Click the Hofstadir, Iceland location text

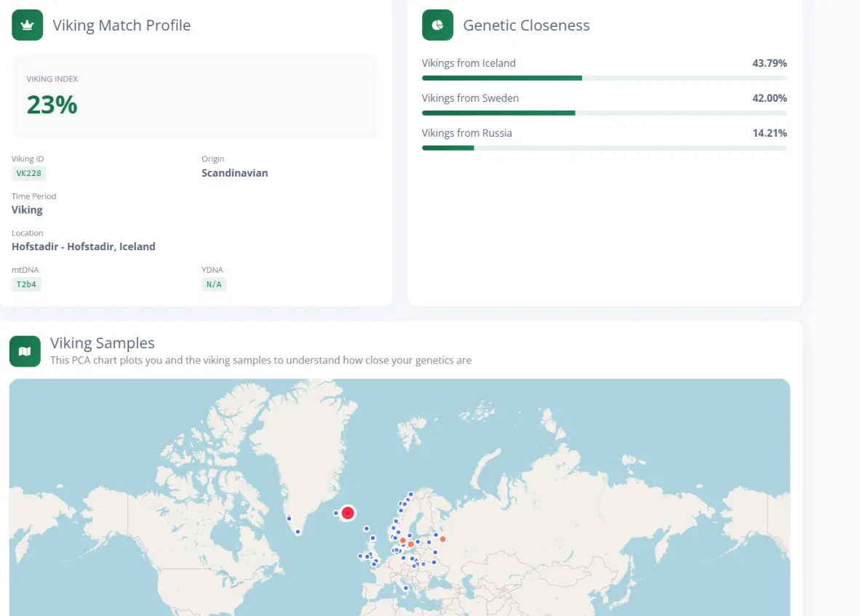coord(84,247)
